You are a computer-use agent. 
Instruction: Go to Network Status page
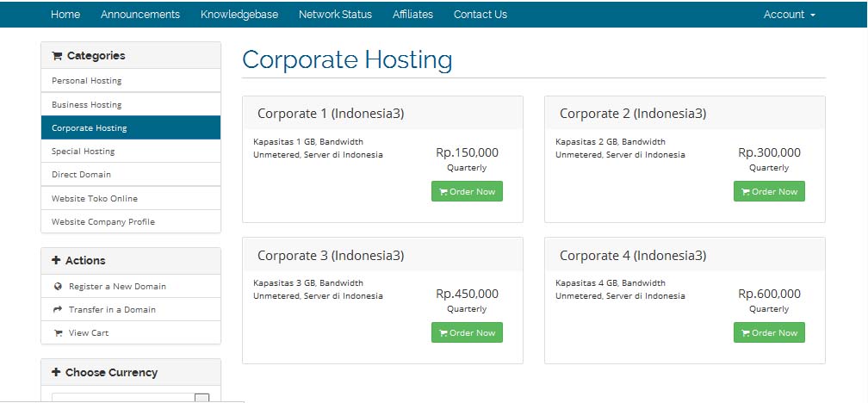(x=335, y=15)
